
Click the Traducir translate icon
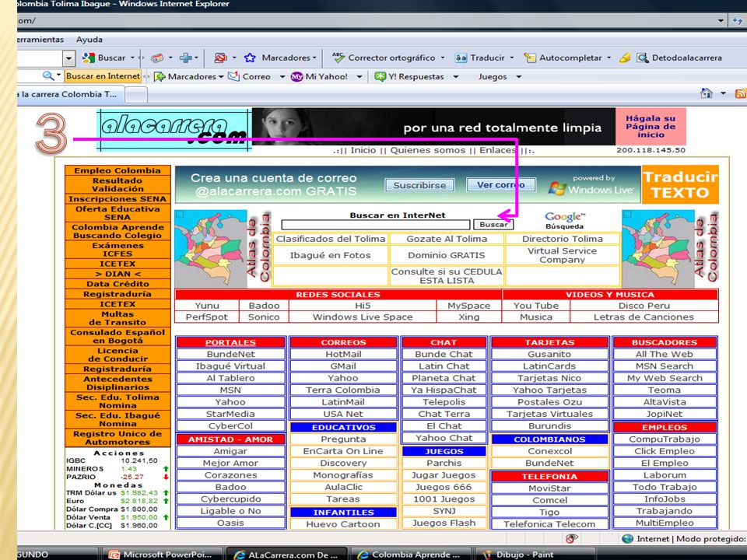[461, 58]
